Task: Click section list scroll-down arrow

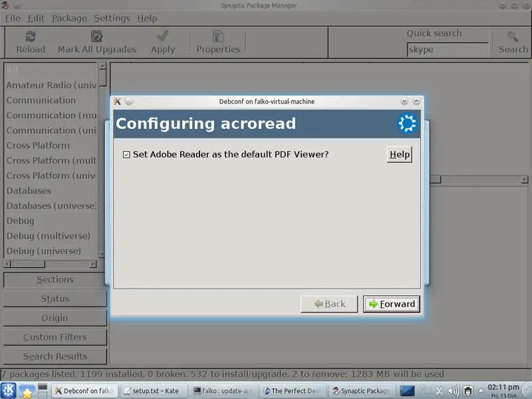Action: tap(102, 254)
